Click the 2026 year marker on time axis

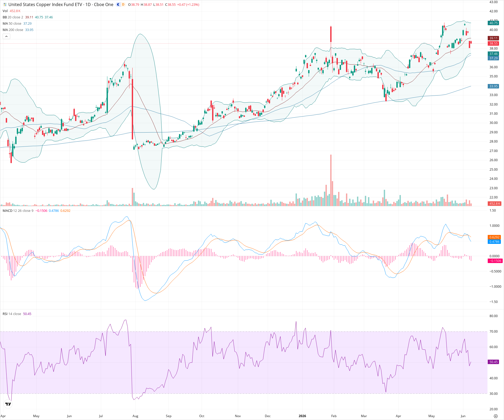[302, 416]
